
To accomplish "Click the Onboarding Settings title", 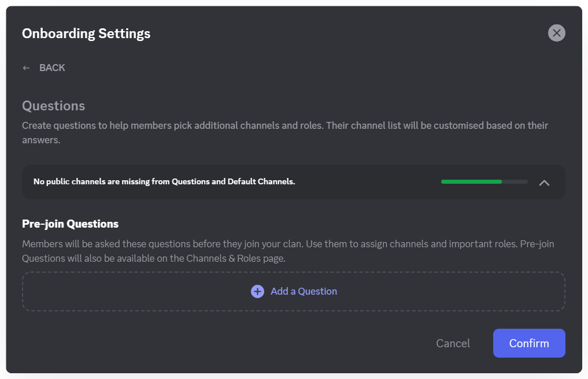I will coord(86,34).
